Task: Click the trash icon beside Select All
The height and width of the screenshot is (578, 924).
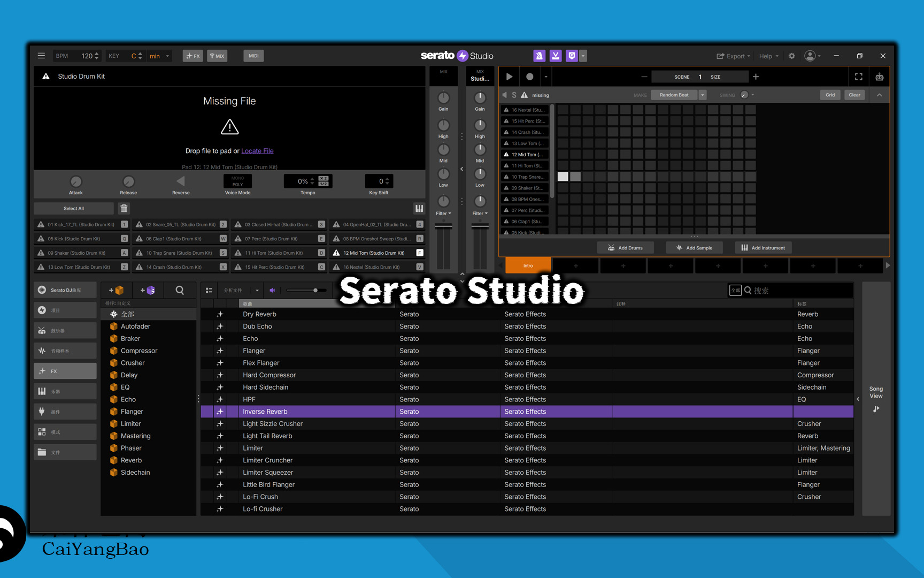Action: 124,209
